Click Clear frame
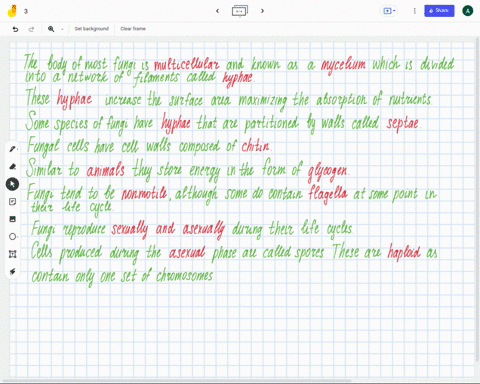The image size is (480, 384). tap(133, 29)
